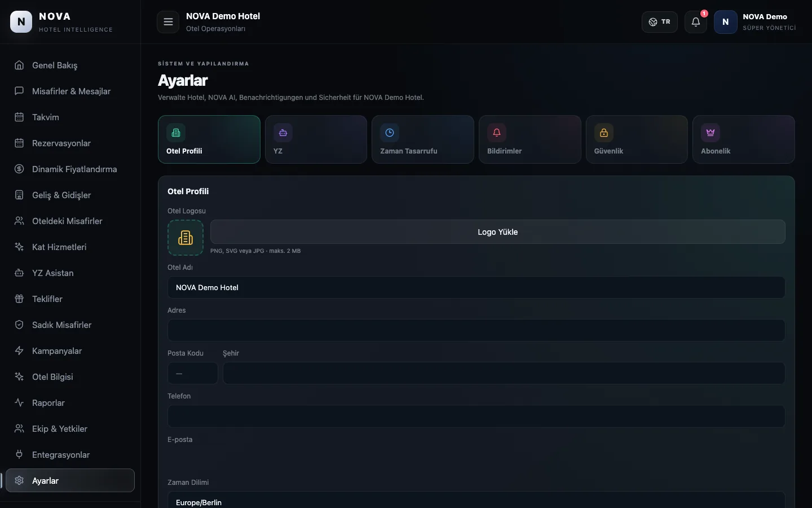Click the Şehir input field
This screenshot has height=508, width=812.
point(504,373)
